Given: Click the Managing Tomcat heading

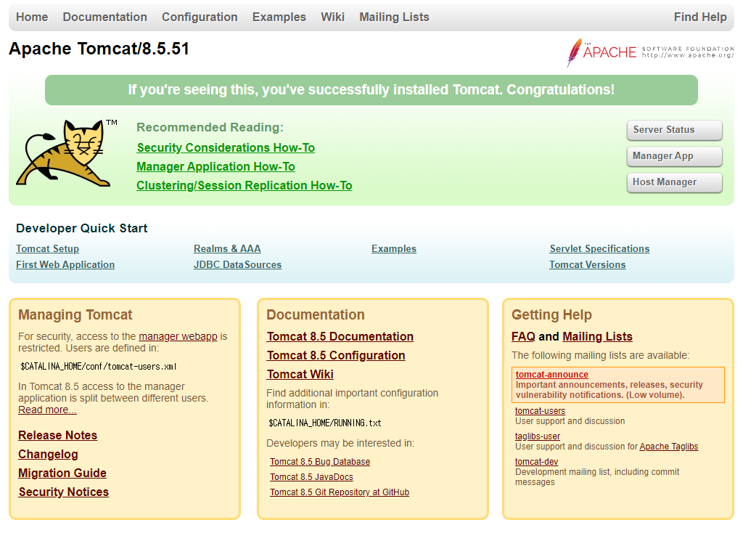Looking at the screenshot, I should coord(75,314).
